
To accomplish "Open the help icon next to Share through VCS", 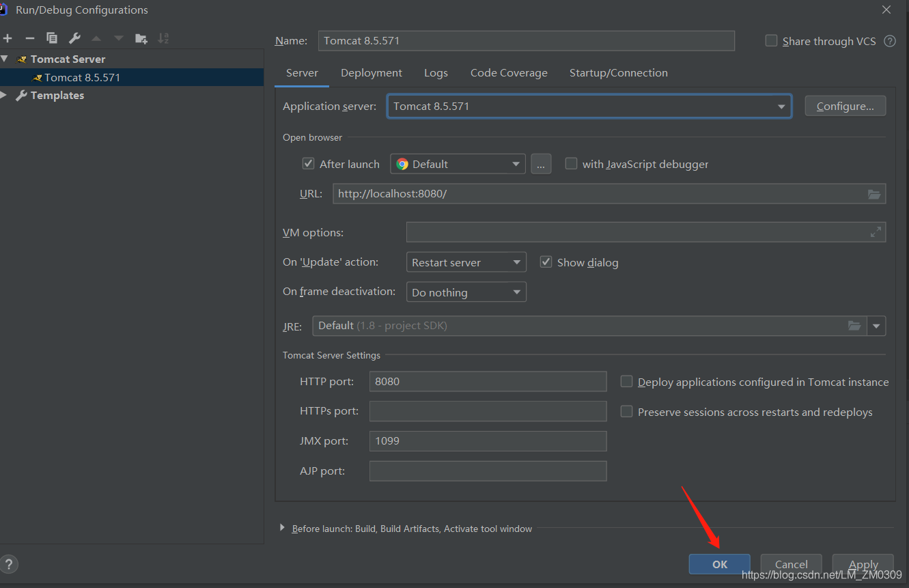I will click(x=890, y=41).
